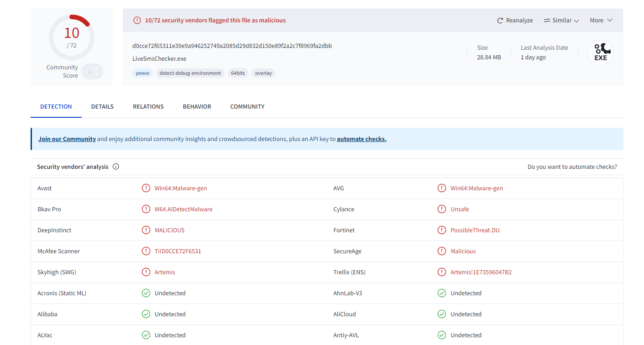Click the green check icon for AliCloud
This screenshot has width=644, height=345.
(x=441, y=314)
